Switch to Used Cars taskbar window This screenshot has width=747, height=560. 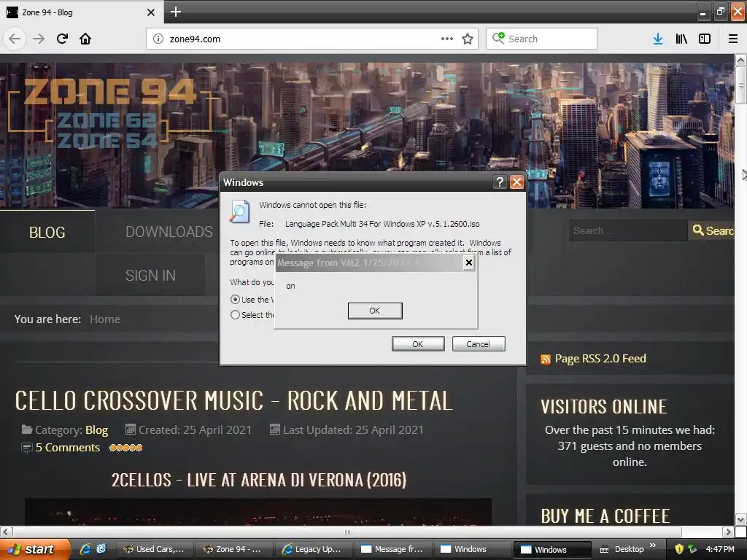(155, 549)
